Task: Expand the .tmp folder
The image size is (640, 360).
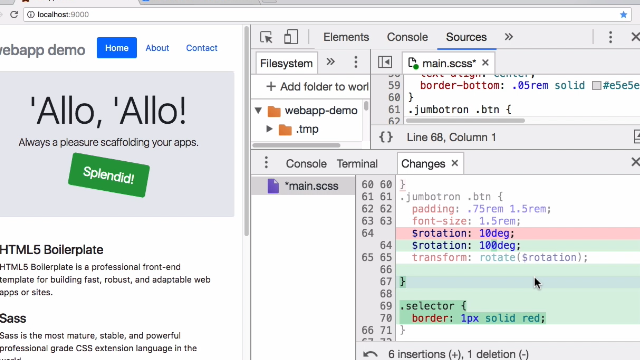Action: 269,129
